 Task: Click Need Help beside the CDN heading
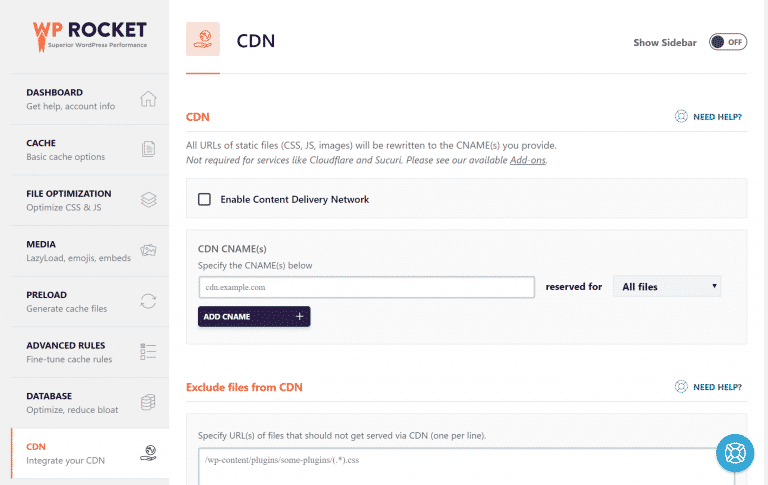(709, 117)
